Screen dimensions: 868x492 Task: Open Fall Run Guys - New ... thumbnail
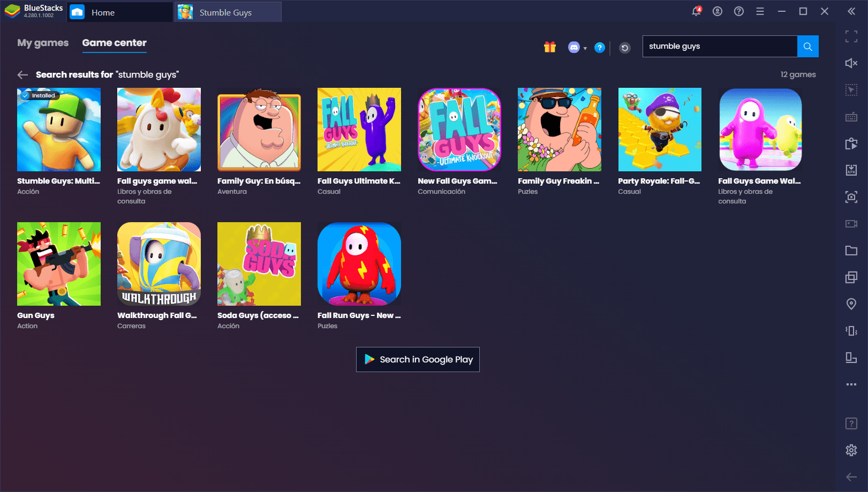(359, 264)
